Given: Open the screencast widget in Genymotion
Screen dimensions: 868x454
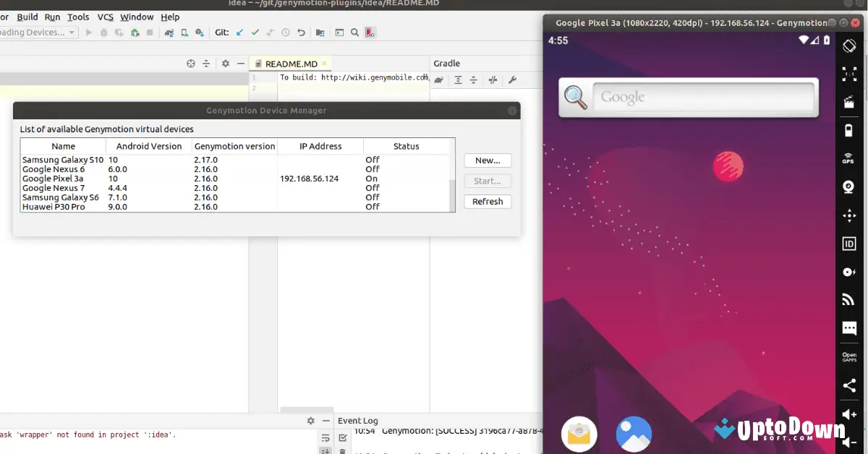Looking at the screenshot, I should (x=849, y=101).
